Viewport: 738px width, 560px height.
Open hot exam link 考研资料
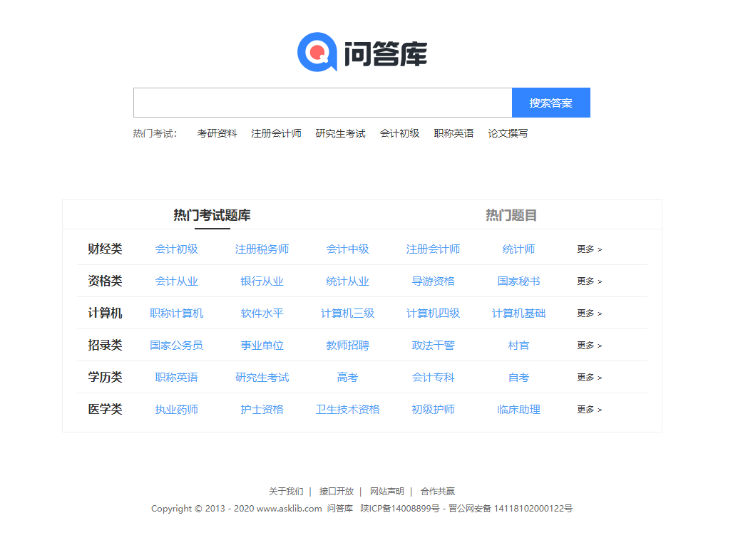(x=217, y=133)
